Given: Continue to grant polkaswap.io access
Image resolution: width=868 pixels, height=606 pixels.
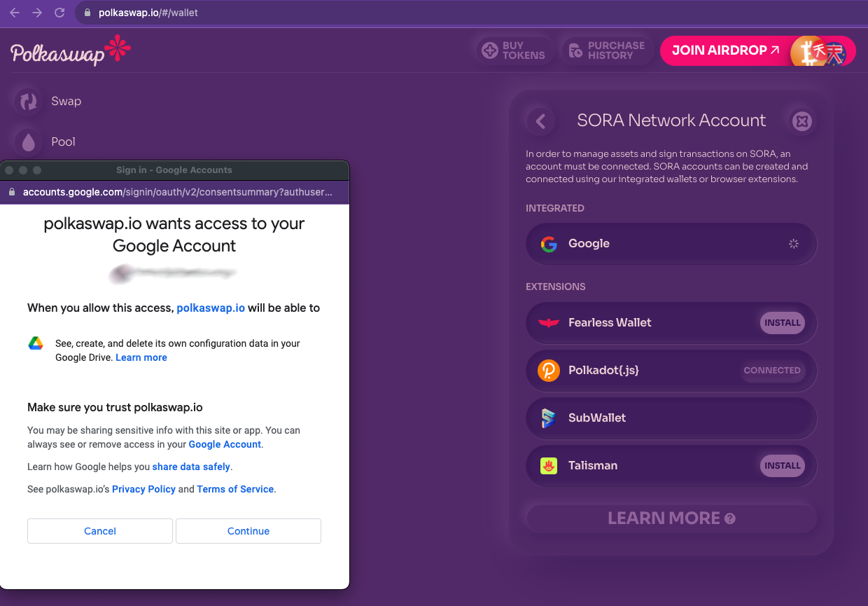Looking at the screenshot, I should coord(248,531).
